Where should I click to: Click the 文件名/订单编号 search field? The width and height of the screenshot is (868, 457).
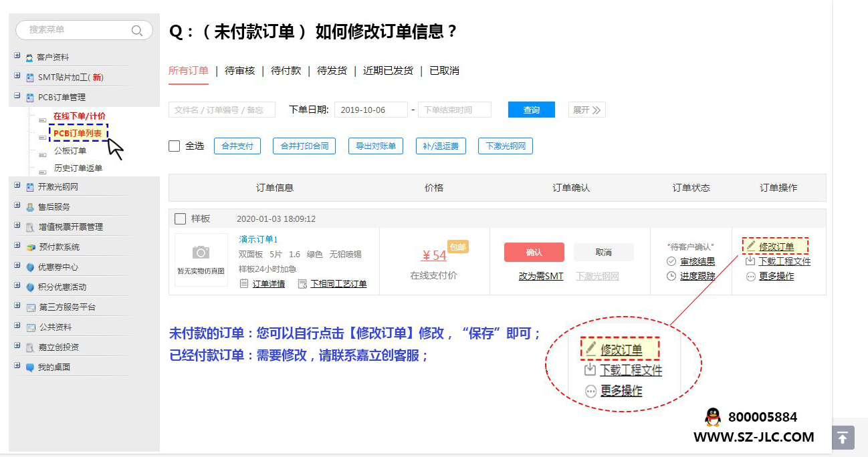pos(221,110)
